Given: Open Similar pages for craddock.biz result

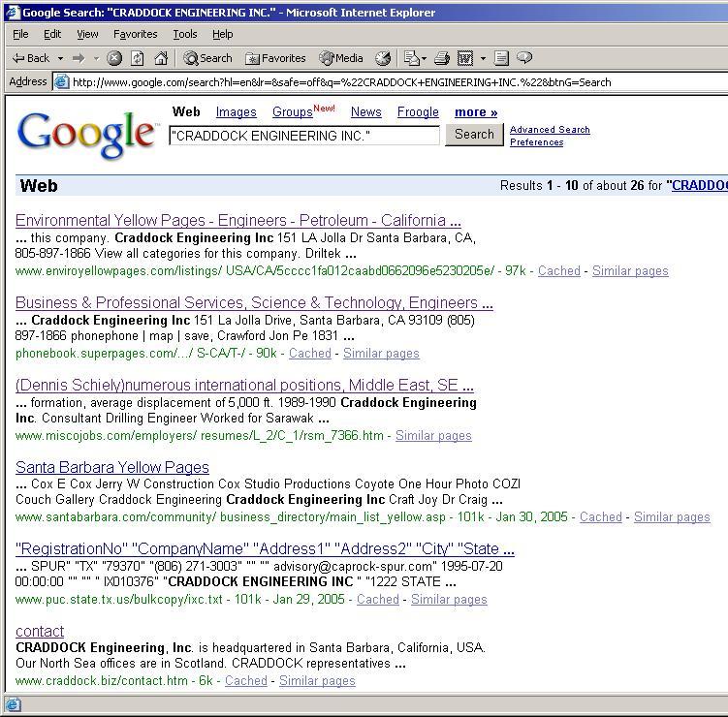Looking at the screenshot, I should coord(317,680).
